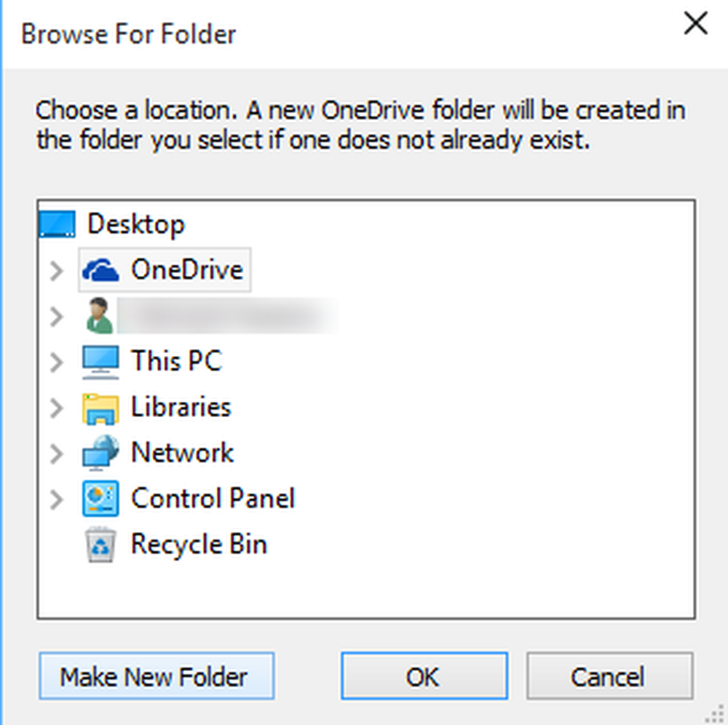
Task: Click the Cancel button
Action: point(609,676)
